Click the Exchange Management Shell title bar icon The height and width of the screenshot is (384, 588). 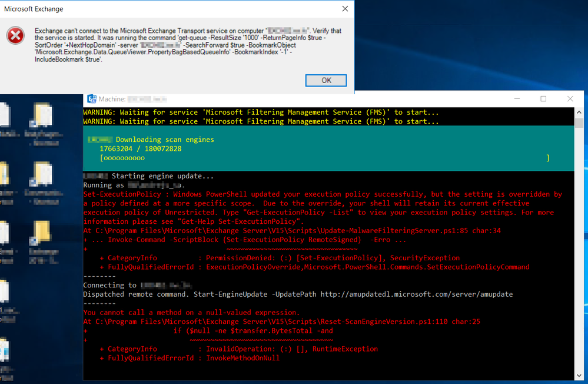[x=91, y=99]
